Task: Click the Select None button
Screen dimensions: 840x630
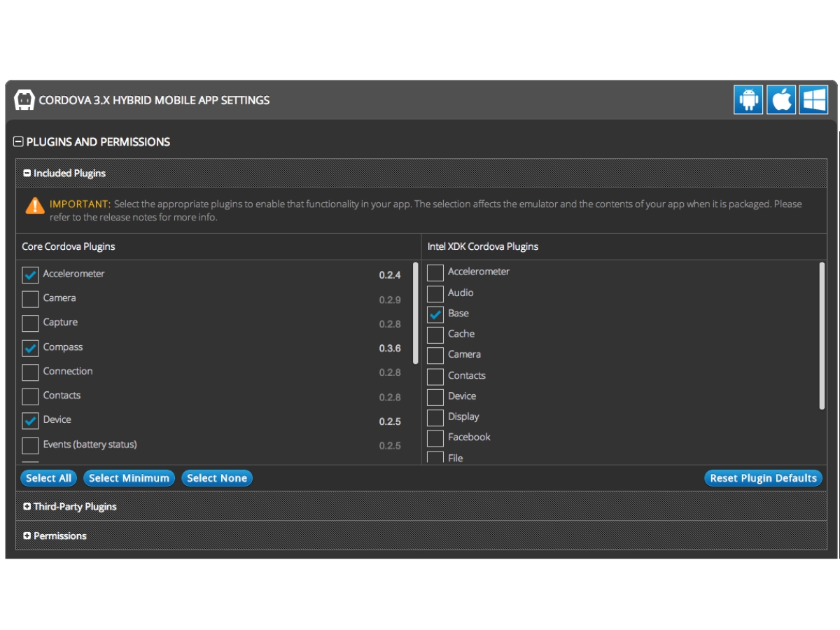Action: [x=217, y=478]
